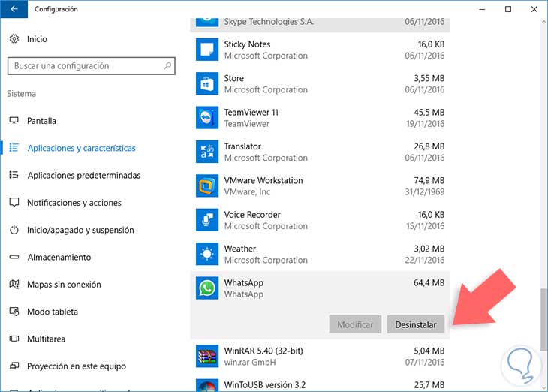Click the 31/12/1969 VMware date

425,192
